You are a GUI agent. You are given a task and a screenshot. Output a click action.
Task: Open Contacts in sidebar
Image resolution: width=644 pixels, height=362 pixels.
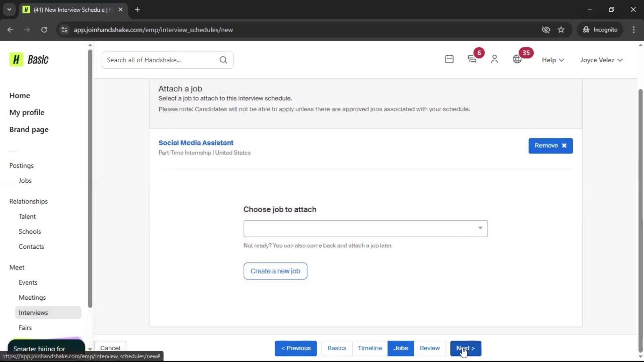pos(31,247)
